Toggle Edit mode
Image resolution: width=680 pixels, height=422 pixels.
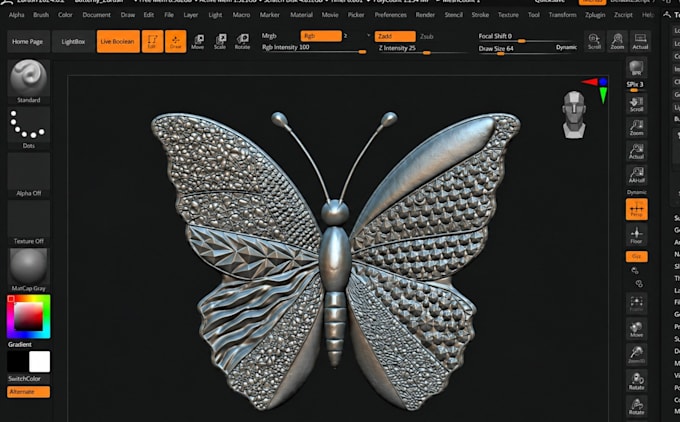pos(152,41)
